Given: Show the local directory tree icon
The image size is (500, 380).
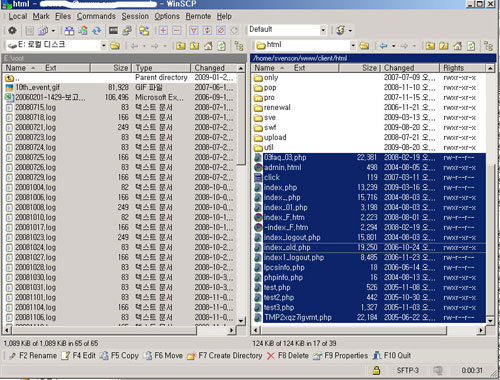Looking at the screenshot, I should pos(239,46).
